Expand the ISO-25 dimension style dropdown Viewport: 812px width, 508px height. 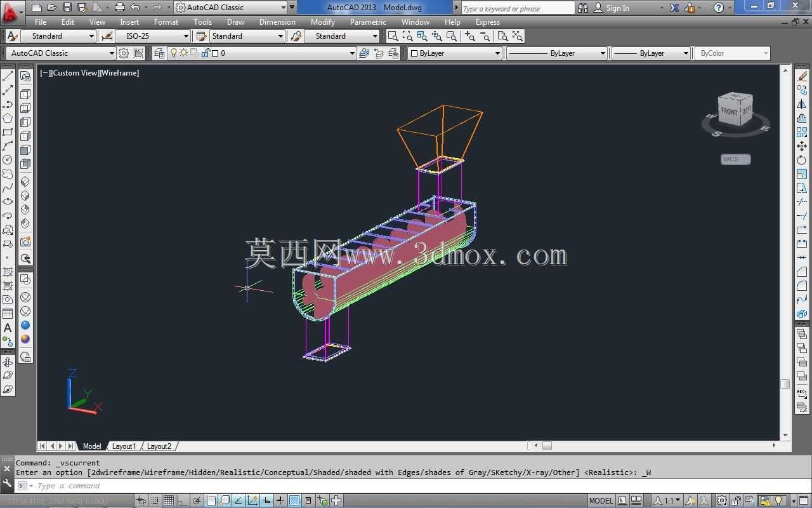[x=153, y=36]
